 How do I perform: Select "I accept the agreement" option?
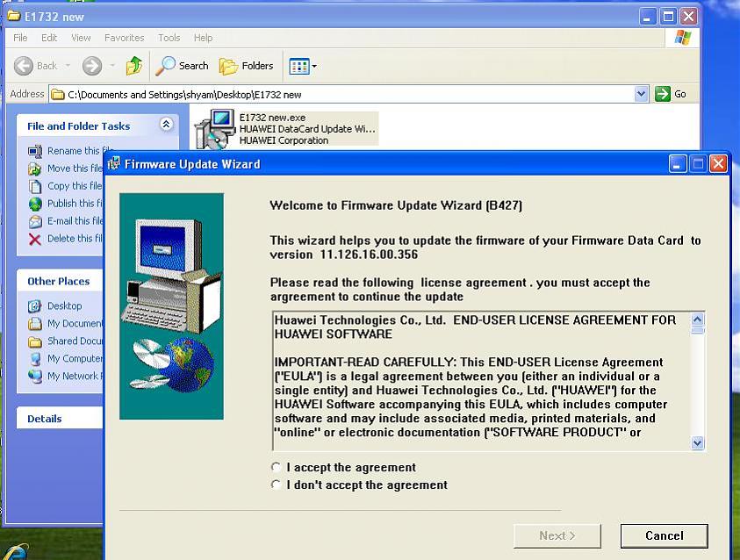click(277, 468)
